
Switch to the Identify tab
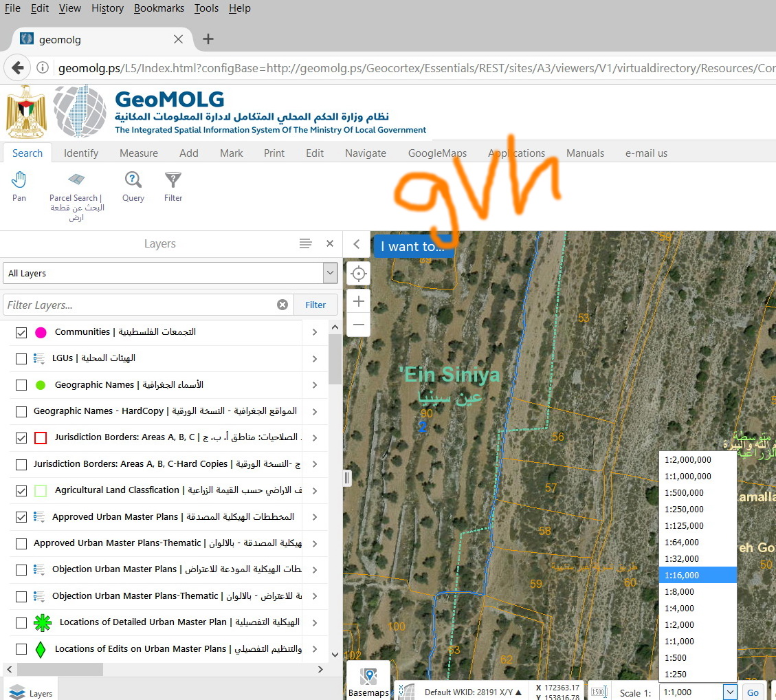[x=81, y=153]
